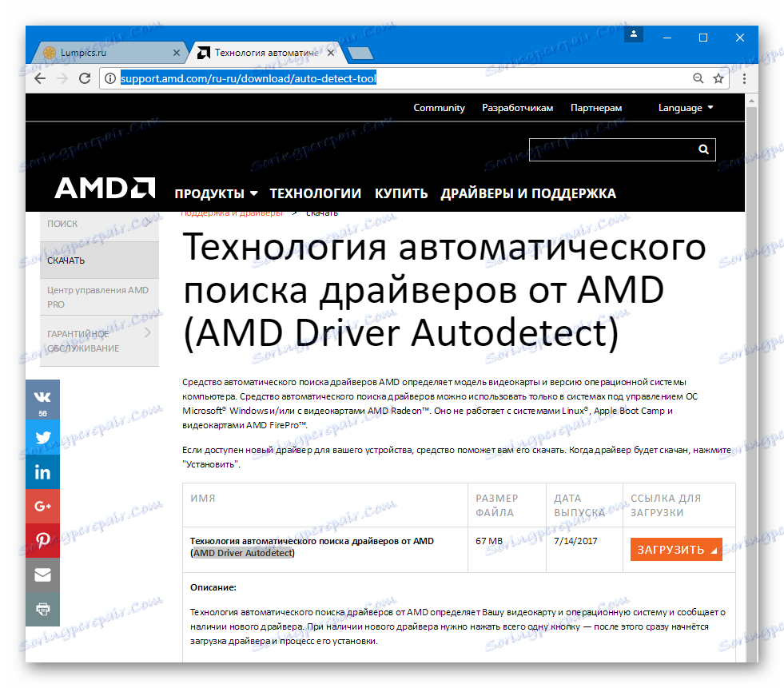Share the page on Pinterest
The width and height of the screenshot is (784, 688).
pyautogui.click(x=42, y=540)
